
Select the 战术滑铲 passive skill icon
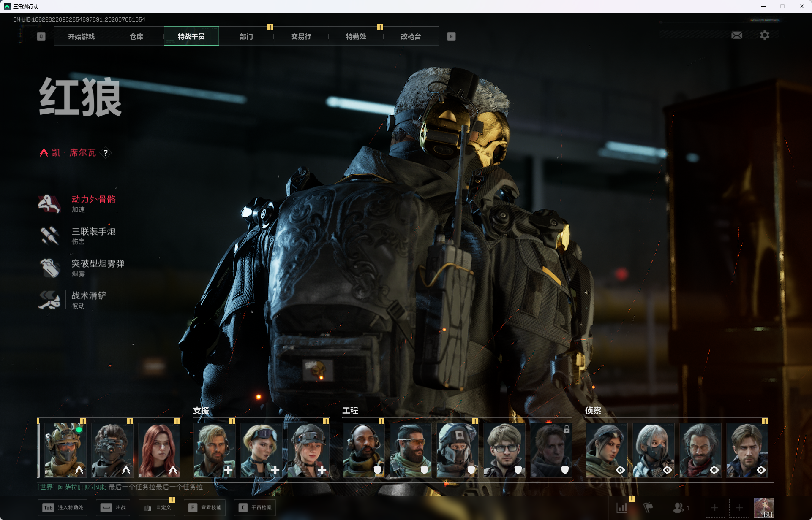click(49, 300)
